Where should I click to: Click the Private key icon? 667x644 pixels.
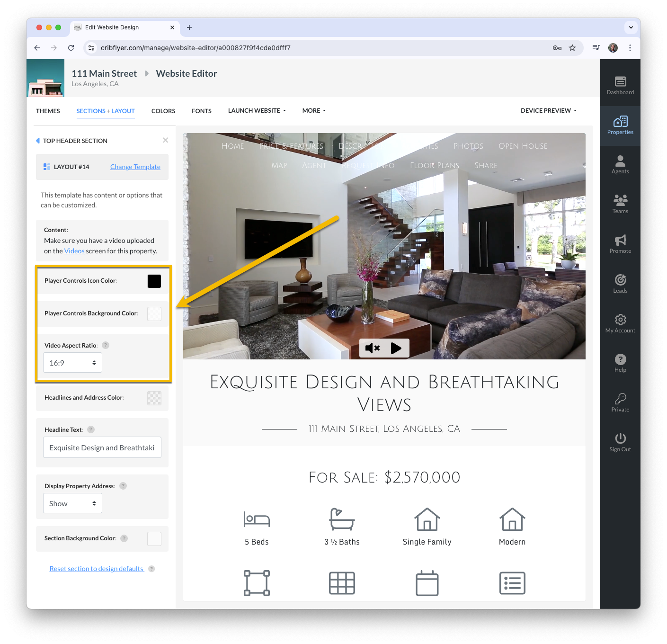point(620,399)
